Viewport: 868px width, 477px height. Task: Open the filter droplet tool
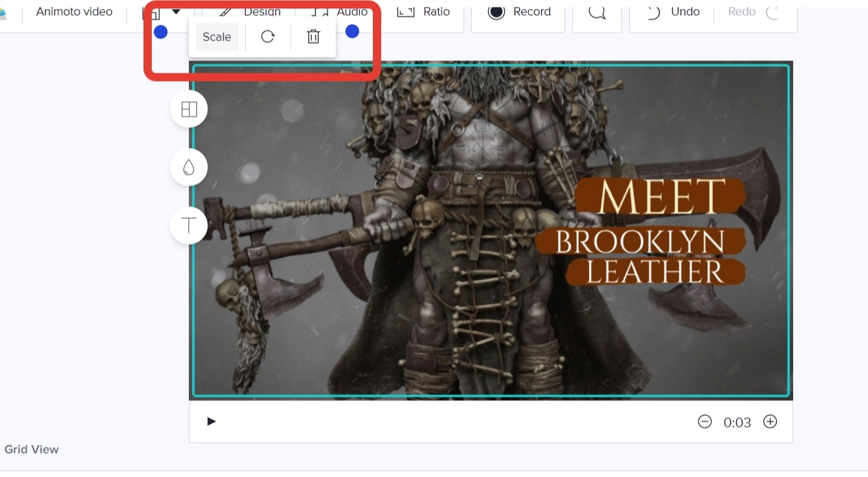(189, 167)
